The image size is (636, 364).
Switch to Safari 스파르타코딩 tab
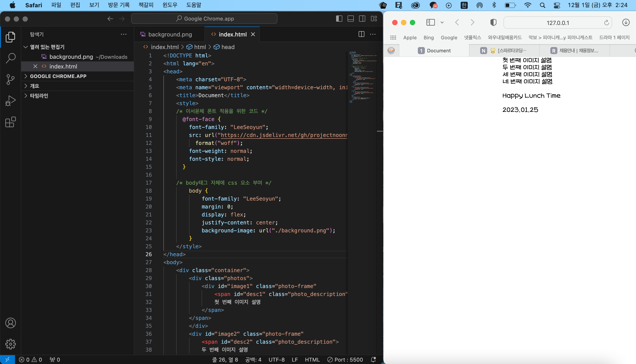[504, 51]
